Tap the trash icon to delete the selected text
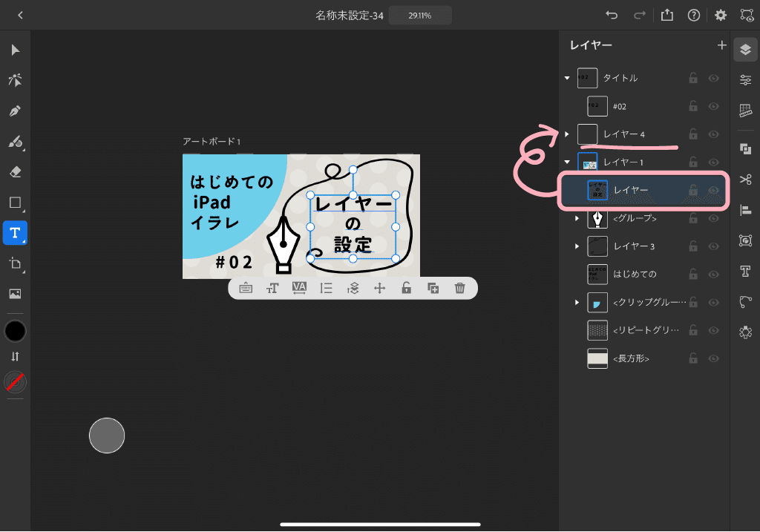The width and height of the screenshot is (760, 532). (459, 288)
